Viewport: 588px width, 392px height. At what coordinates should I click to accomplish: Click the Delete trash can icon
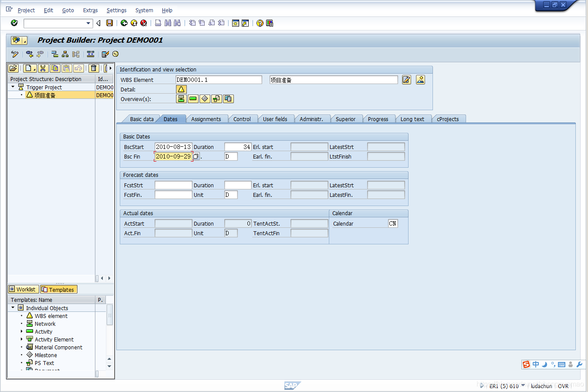[94, 68]
